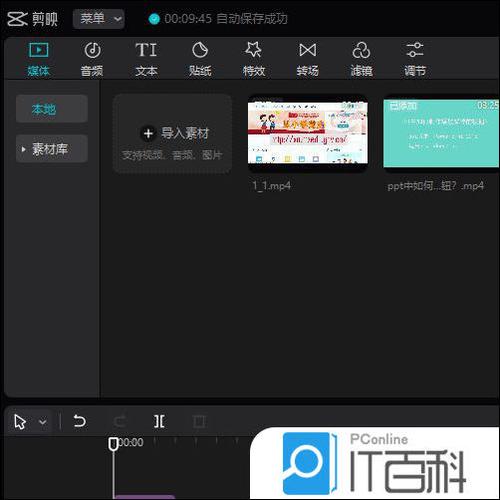
Task: Open the 转场 transitions tab
Action: click(307, 60)
